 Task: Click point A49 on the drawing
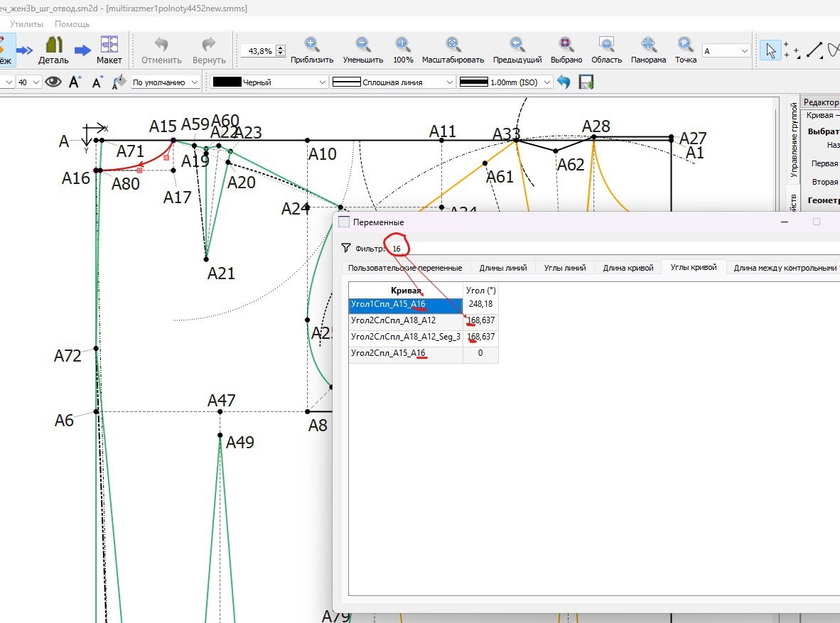[x=220, y=435]
